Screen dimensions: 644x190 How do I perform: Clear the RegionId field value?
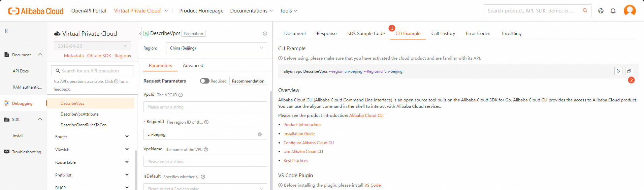260,134
